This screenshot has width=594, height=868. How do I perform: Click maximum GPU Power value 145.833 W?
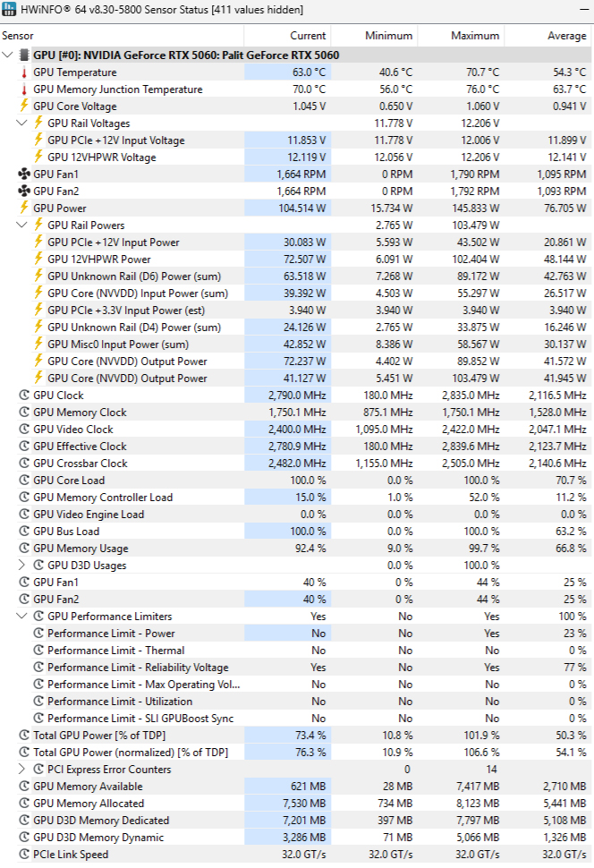click(474, 208)
